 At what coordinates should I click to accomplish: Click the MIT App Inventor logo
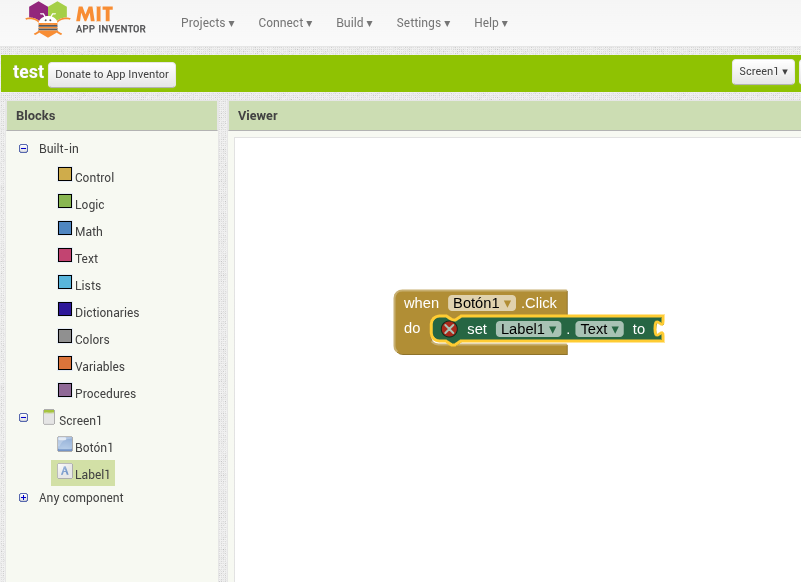pos(87,20)
